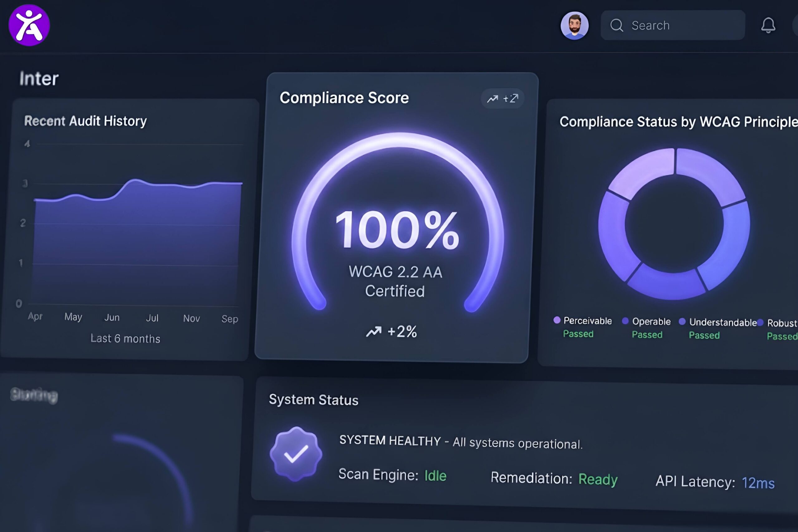Click the Compliance Status by WCAG Principle title
The width and height of the screenshot is (798, 532).
click(679, 122)
